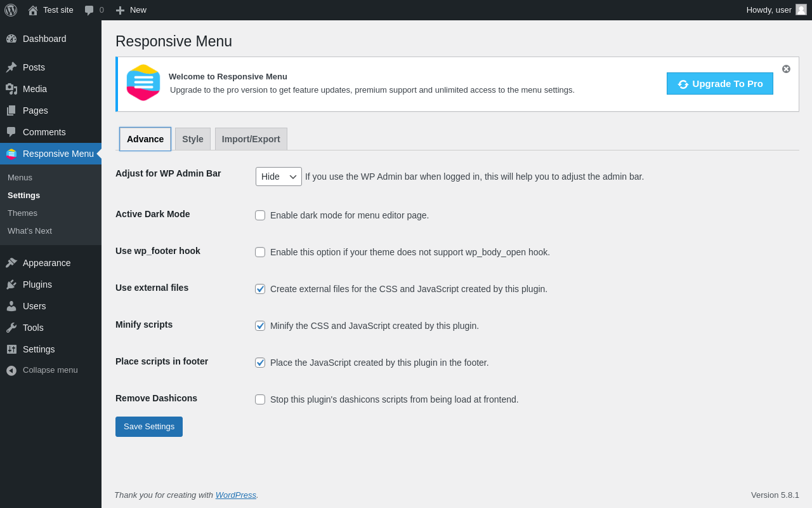Open the Adjust for WP Admin Bar dropdown

click(x=278, y=177)
